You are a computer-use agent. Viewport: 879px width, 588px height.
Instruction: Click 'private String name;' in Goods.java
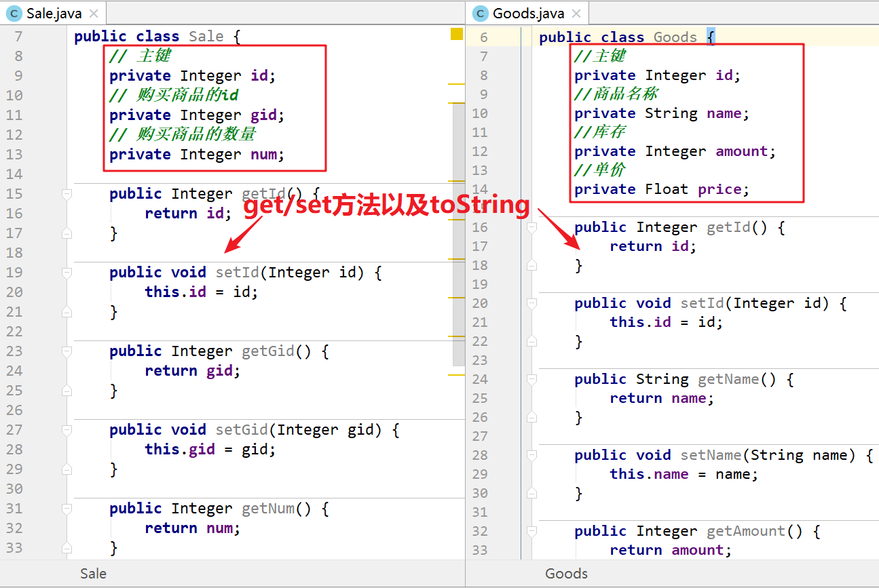click(662, 113)
